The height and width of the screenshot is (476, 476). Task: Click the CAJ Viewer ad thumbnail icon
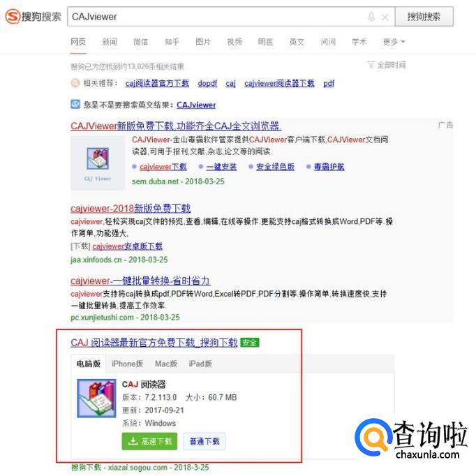coord(98,163)
